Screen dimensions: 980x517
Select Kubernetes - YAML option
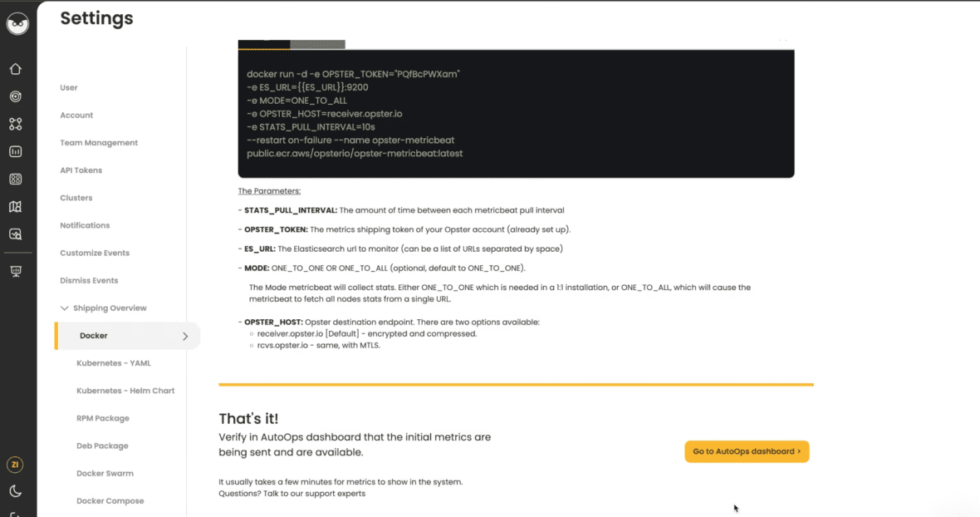[113, 363]
